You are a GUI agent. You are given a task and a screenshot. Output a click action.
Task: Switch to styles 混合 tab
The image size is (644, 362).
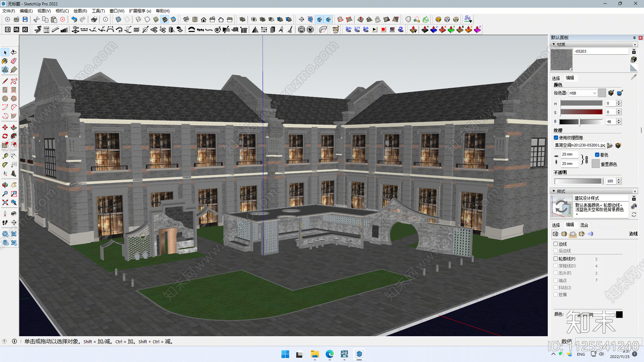tap(584, 225)
